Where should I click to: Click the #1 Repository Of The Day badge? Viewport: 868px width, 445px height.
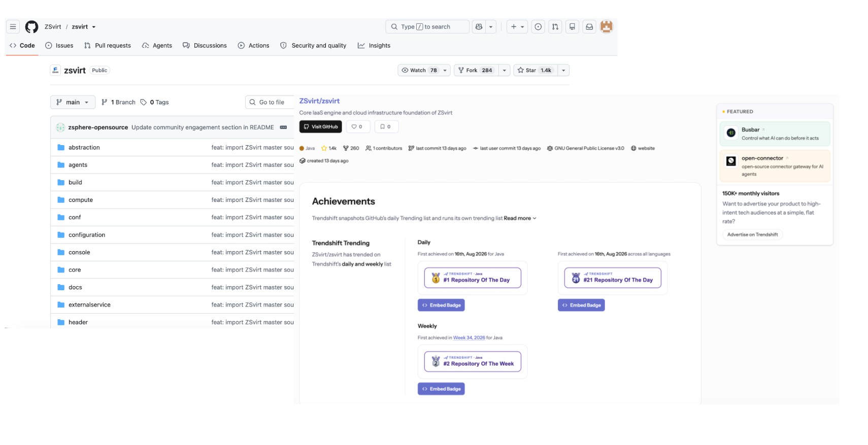(473, 278)
